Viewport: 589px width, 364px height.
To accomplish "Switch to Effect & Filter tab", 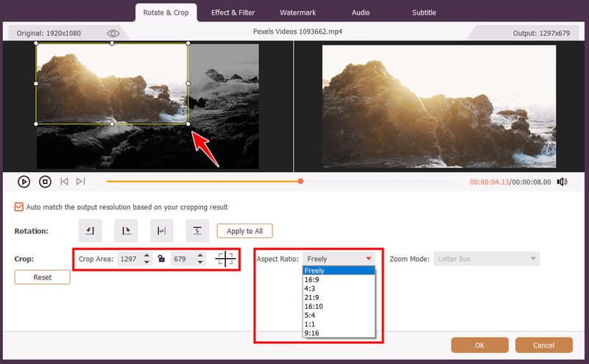I will [233, 13].
